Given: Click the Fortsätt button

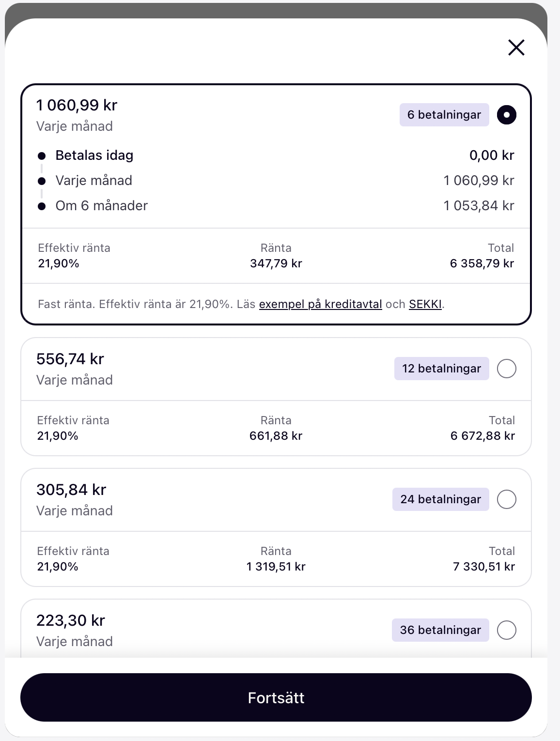Looking at the screenshot, I should [x=276, y=697].
